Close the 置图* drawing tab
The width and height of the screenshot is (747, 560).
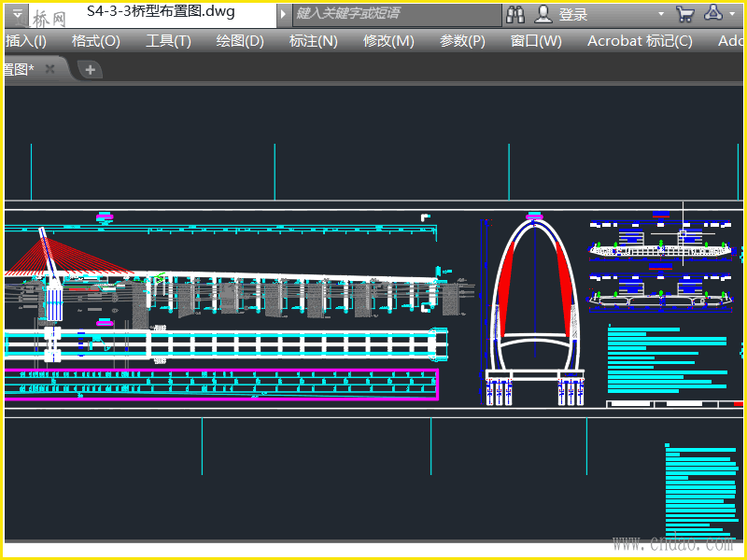49,69
